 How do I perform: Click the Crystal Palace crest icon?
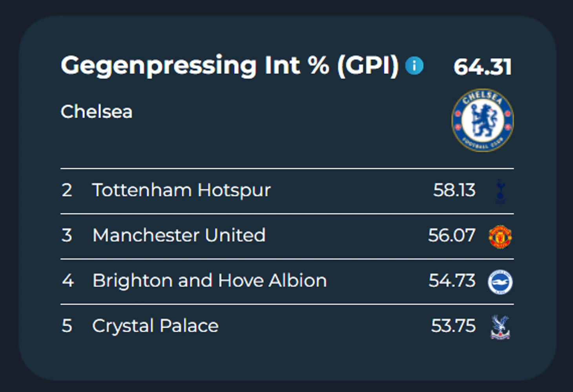click(500, 327)
